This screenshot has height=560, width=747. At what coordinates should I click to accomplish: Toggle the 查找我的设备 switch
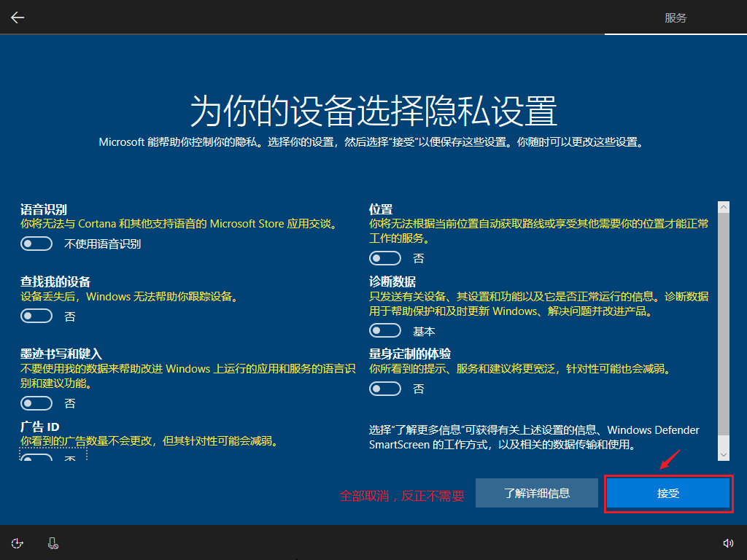(36, 316)
